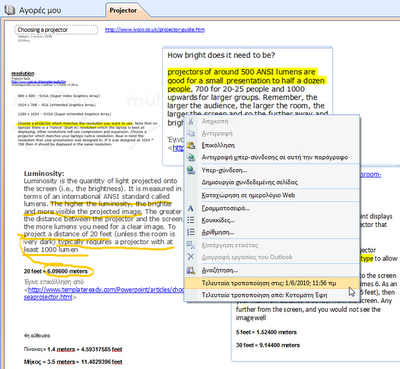Click the 4η αίθουσα text
This screenshot has height=369, width=400.
tap(37, 336)
